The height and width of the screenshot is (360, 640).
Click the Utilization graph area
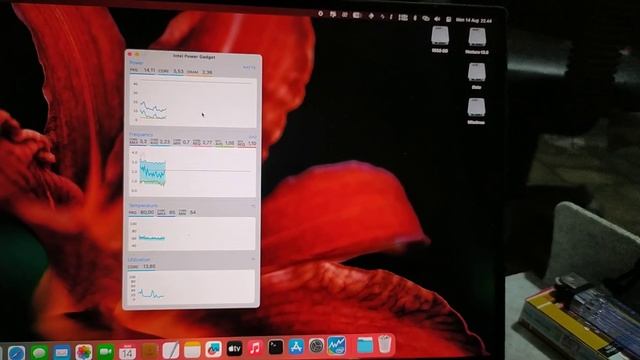click(x=191, y=287)
